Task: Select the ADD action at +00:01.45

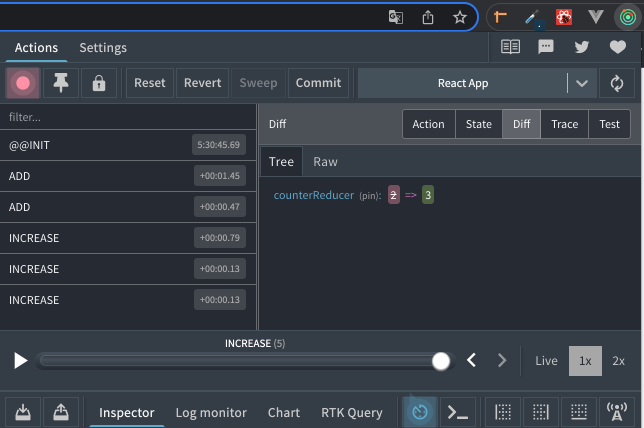Action: [x=128, y=176]
